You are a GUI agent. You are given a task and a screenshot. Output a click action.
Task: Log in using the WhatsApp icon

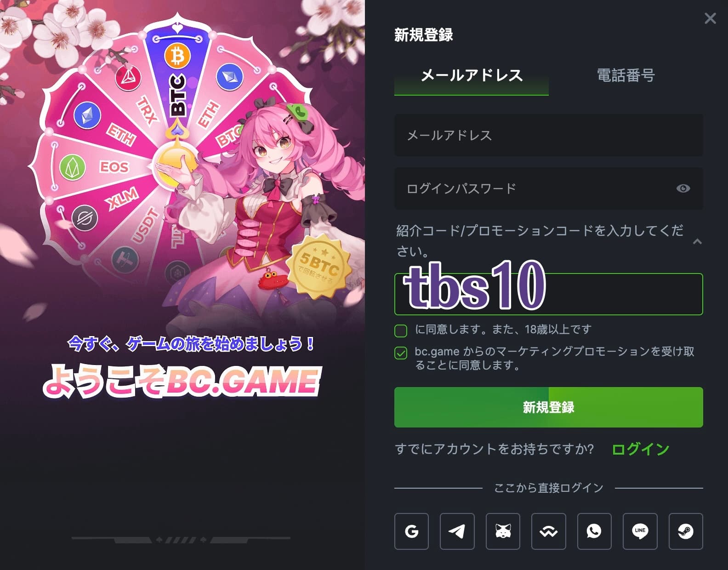pos(594,531)
